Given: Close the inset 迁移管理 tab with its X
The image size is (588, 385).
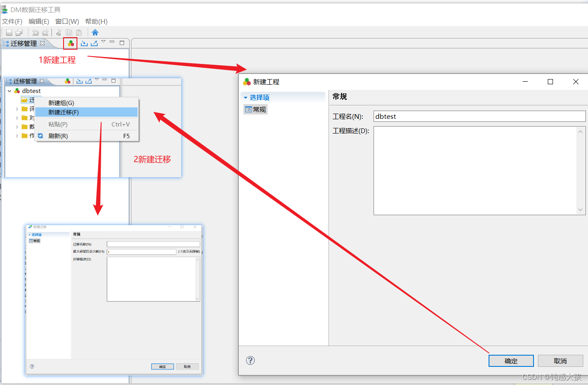Looking at the screenshot, I should 42,81.
